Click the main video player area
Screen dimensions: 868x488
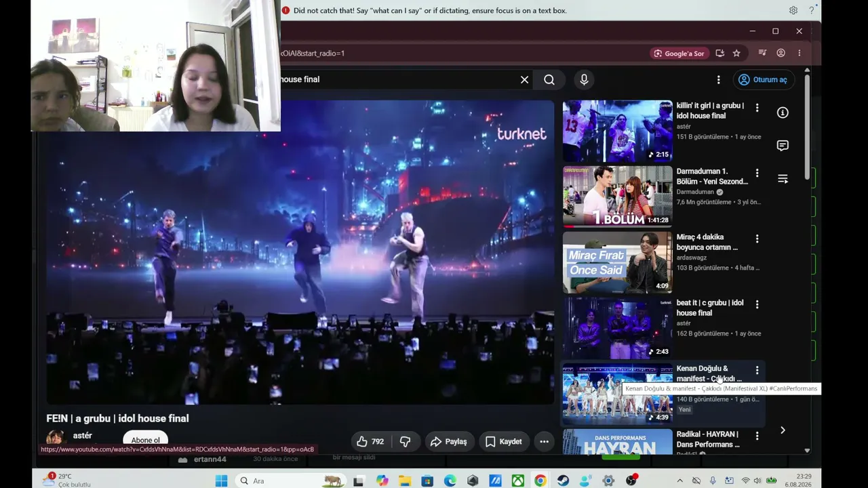300,252
